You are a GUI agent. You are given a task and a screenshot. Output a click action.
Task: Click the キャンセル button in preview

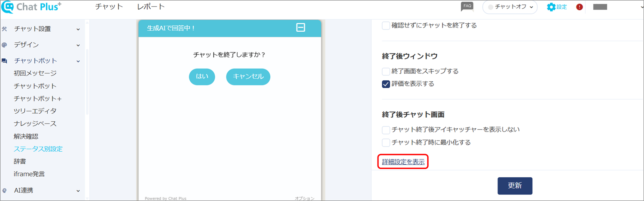[x=248, y=77]
